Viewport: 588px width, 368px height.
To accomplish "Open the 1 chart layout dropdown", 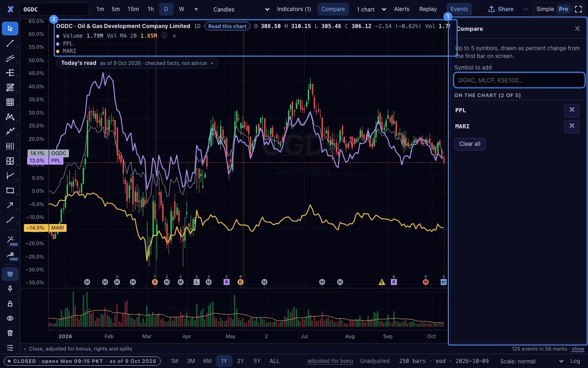I will (x=372, y=9).
